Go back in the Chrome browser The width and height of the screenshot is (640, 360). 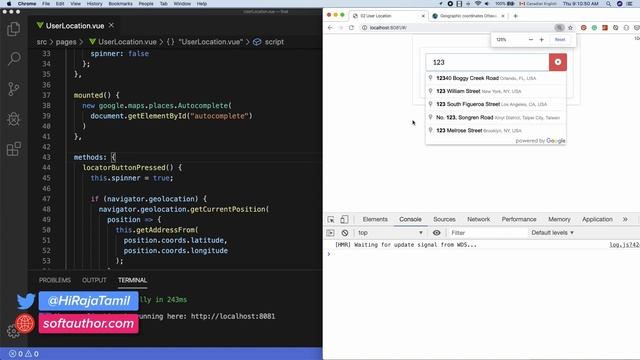[x=330, y=27]
